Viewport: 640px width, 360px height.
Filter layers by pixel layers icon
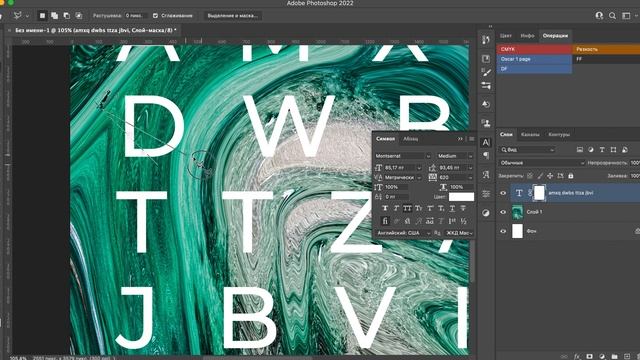(x=580, y=150)
